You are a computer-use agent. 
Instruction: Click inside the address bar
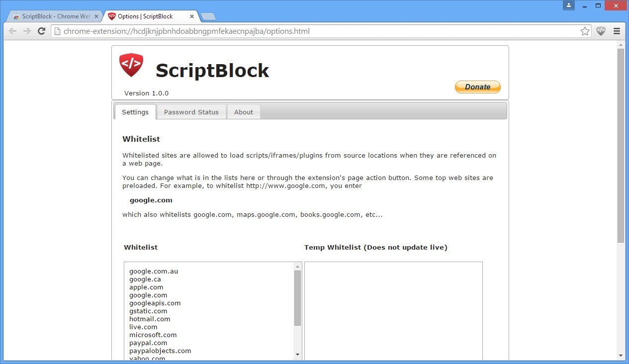[x=298, y=31]
